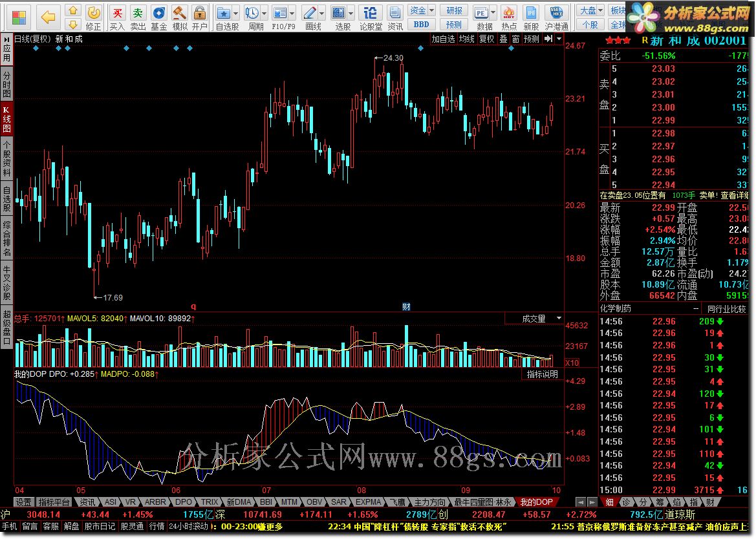
Task: Select the 主力方向 indicator tab
Action: pyautogui.click(x=429, y=502)
